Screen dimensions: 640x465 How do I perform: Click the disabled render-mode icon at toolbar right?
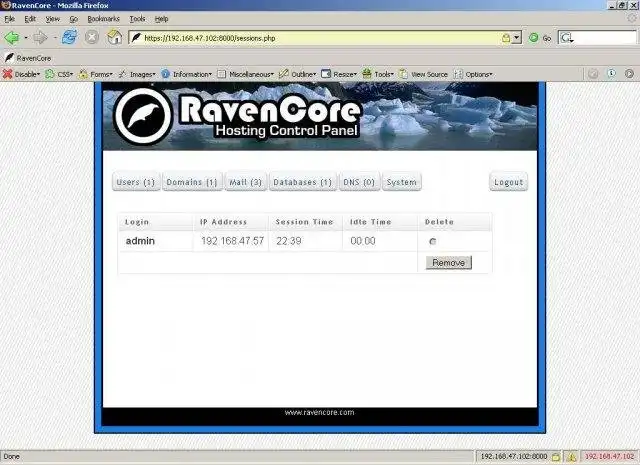pos(593,74)
